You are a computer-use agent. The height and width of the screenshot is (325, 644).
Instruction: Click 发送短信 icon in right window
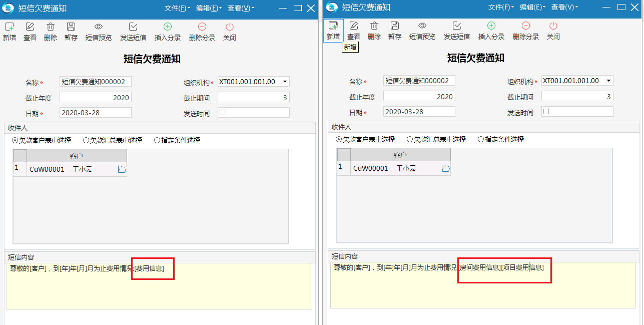[457, 26]
